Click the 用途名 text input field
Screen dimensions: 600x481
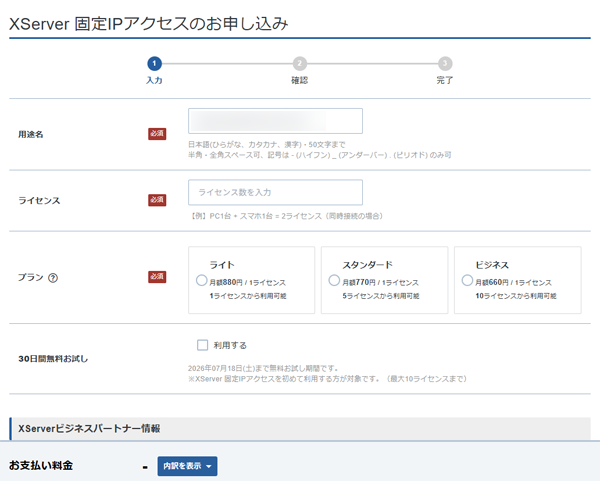pyautogui.click(x=275, y=121)
